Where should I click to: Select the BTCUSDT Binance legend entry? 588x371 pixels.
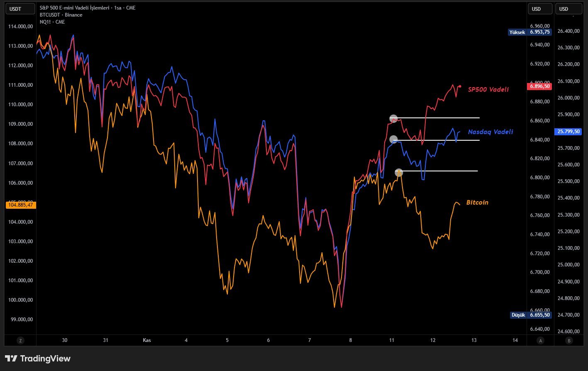pyautogui.click(x=61, y=15)
